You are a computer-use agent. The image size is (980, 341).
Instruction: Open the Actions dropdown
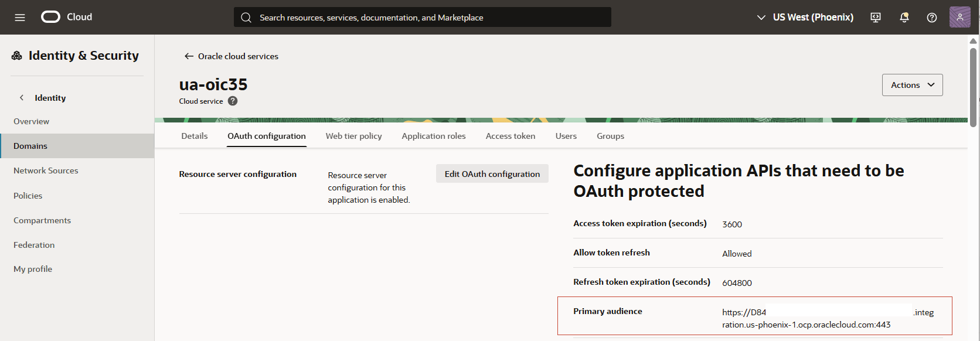[x=913, y=85]
